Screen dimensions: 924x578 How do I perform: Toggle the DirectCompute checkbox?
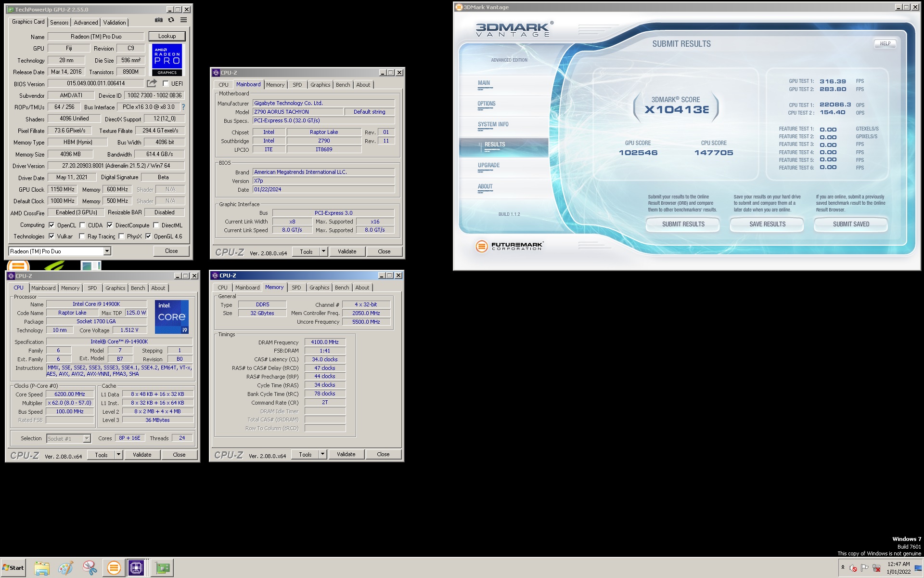(110, 225)
